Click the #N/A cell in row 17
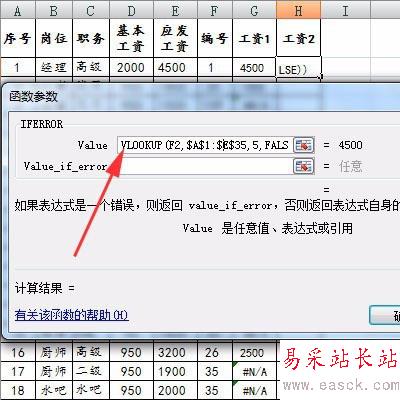Viewport: 400px width, 400px height. tap(255, 371)
